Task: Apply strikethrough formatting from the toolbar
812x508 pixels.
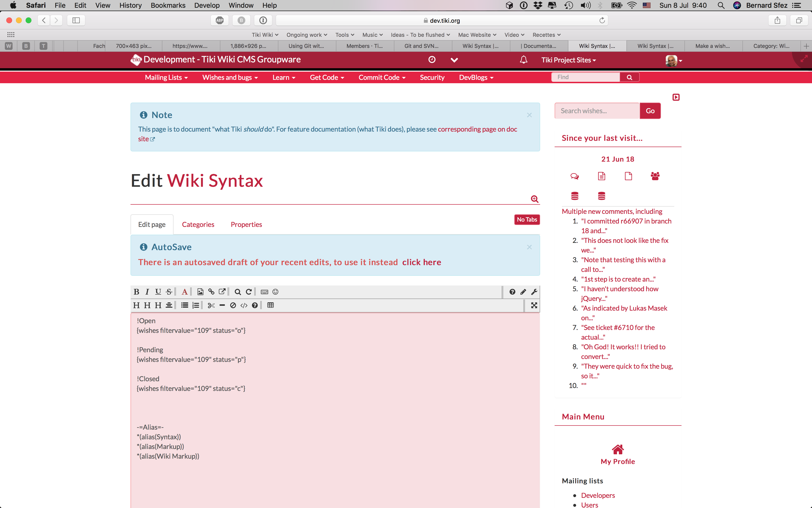Action: (169, 292)
